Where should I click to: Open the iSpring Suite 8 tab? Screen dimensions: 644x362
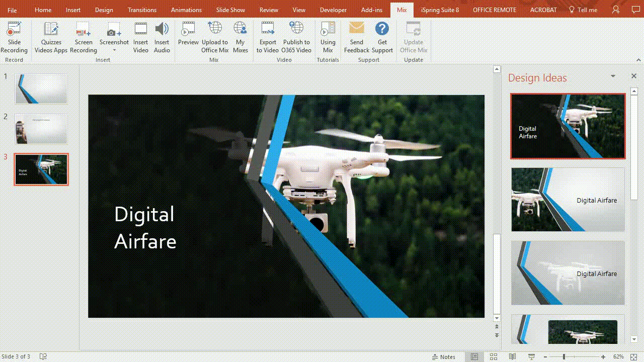[x=440, y=10]
